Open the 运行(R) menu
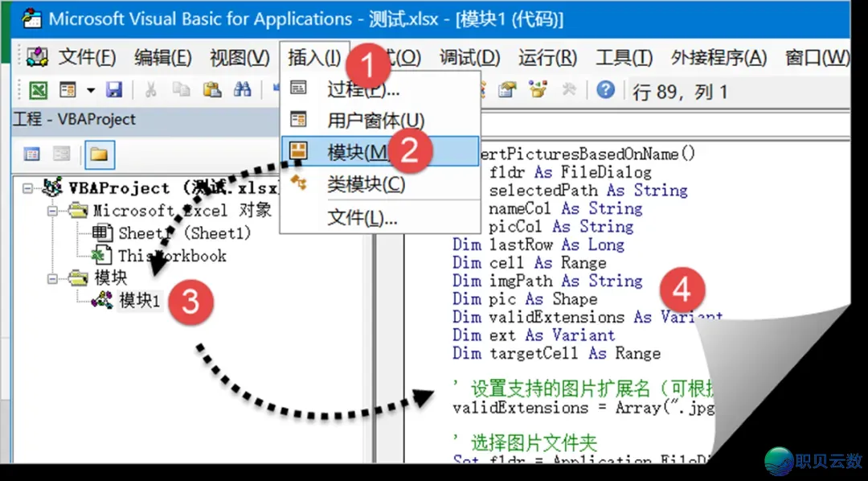Screen dimensions: 868x481 (548, 57)
